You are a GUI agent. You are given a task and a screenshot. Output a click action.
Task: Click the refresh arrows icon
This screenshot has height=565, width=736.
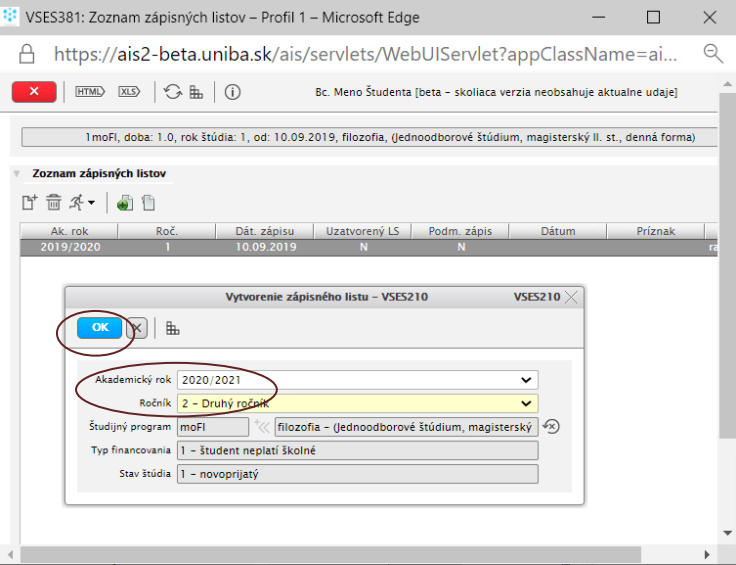(x=173, y=92)
